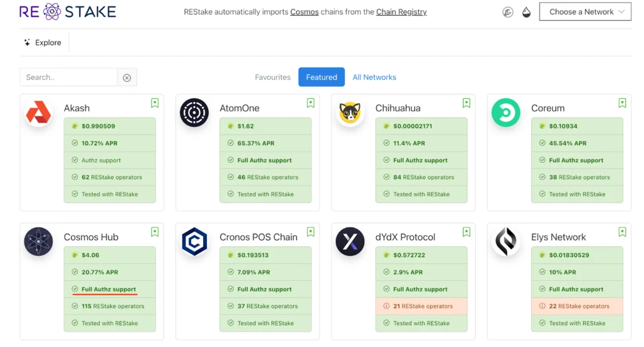Click the Search input field

(69, 77)
